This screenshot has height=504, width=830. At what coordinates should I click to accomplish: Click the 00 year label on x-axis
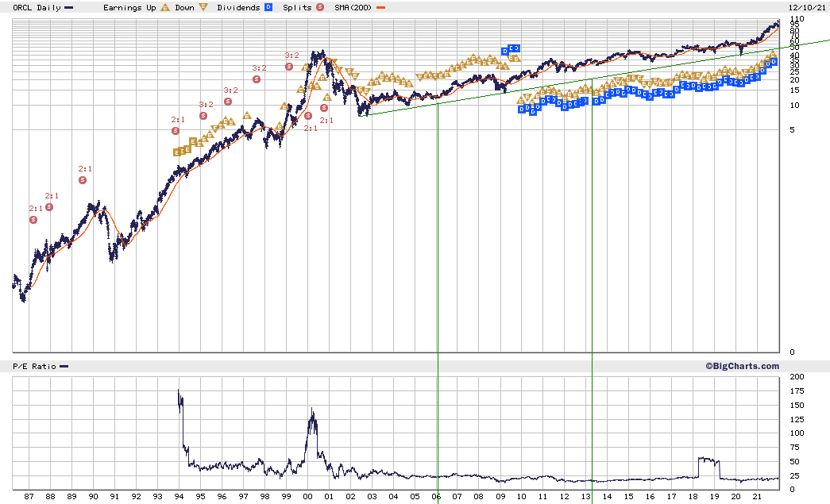(x=307, y=497)
